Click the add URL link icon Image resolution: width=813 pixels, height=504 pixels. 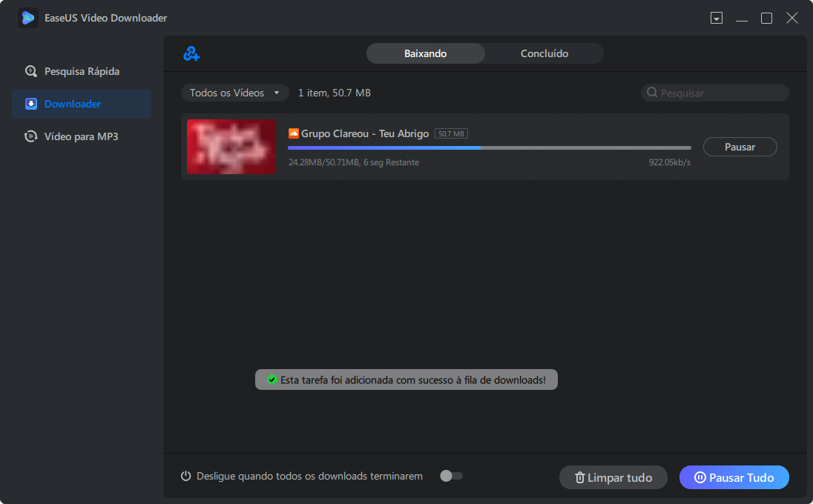pos(191,53)
